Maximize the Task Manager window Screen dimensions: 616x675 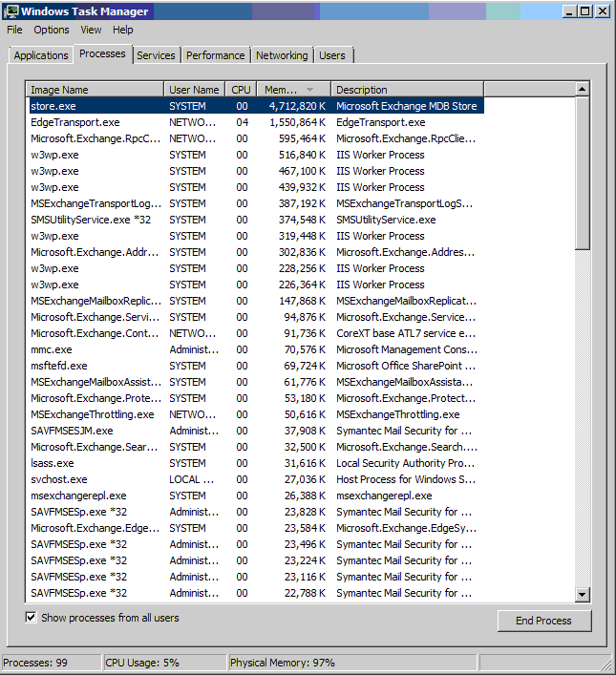pyautogui.click(x=585, y=11)
